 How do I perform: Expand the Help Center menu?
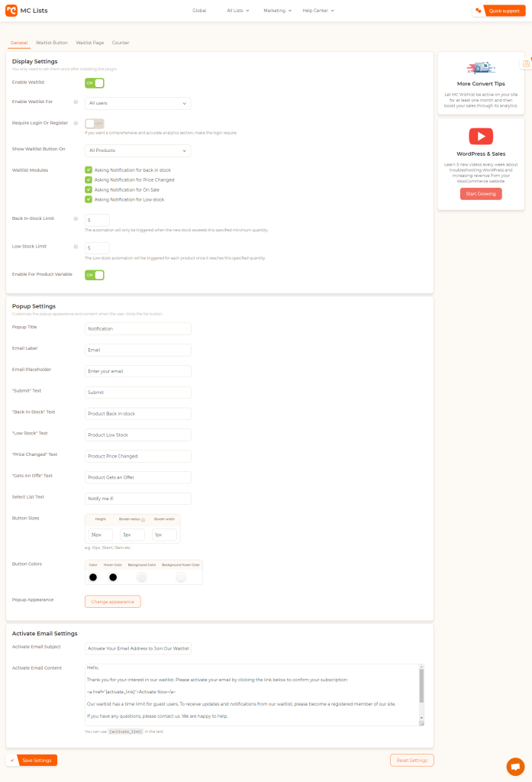(318, 11)
